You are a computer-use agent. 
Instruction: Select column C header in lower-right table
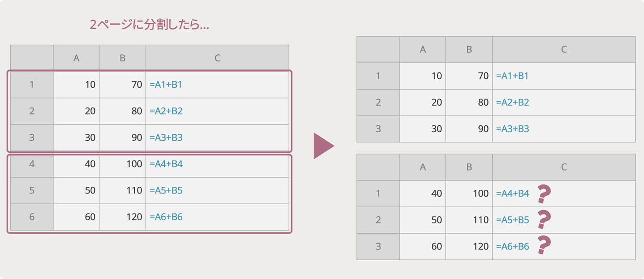[563, 167]
